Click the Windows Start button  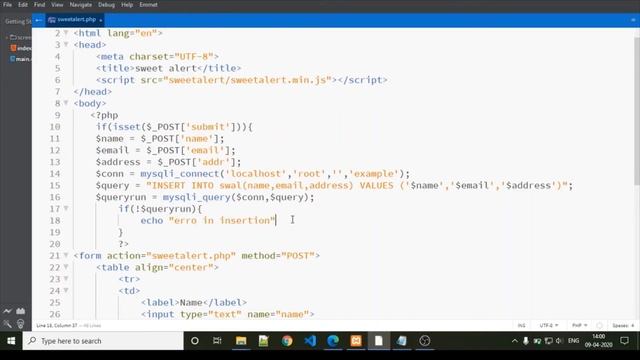click(11, 341)
